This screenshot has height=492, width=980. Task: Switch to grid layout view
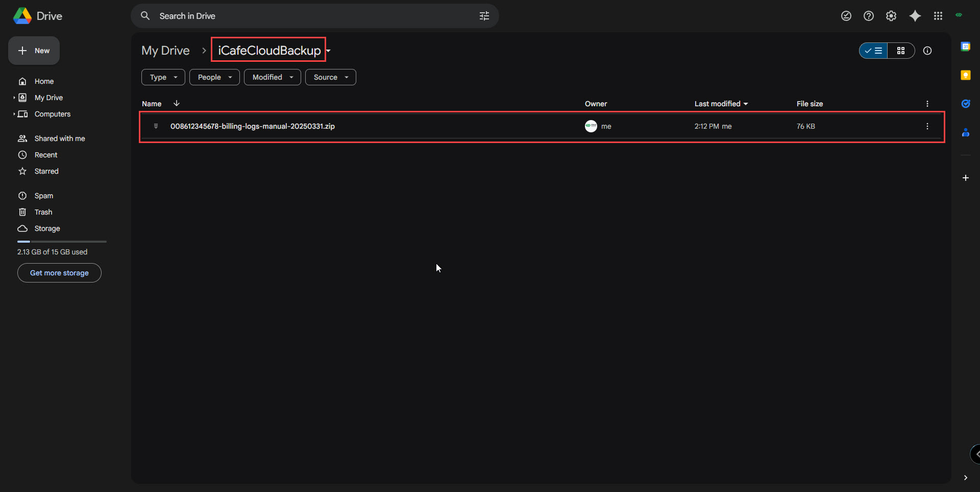tap(901, 51)
